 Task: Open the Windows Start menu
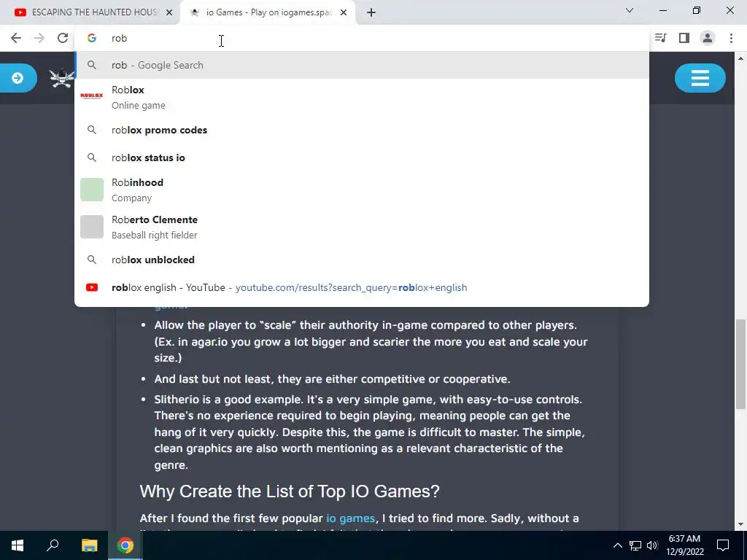[18, 545]
